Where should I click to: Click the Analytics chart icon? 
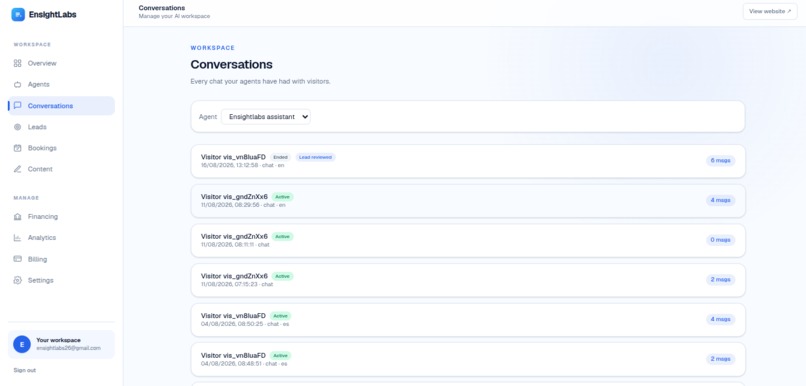coord(17,238)
